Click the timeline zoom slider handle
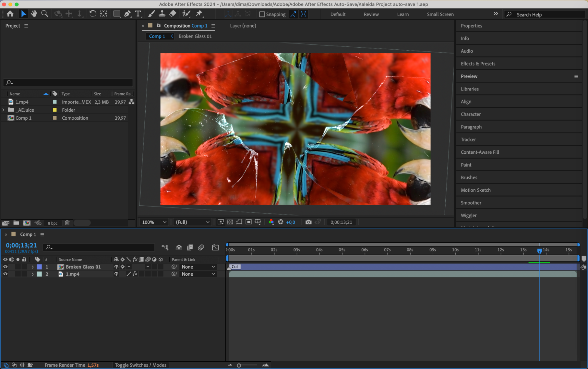This screenshot has width=588, height=369. point(239,365)
